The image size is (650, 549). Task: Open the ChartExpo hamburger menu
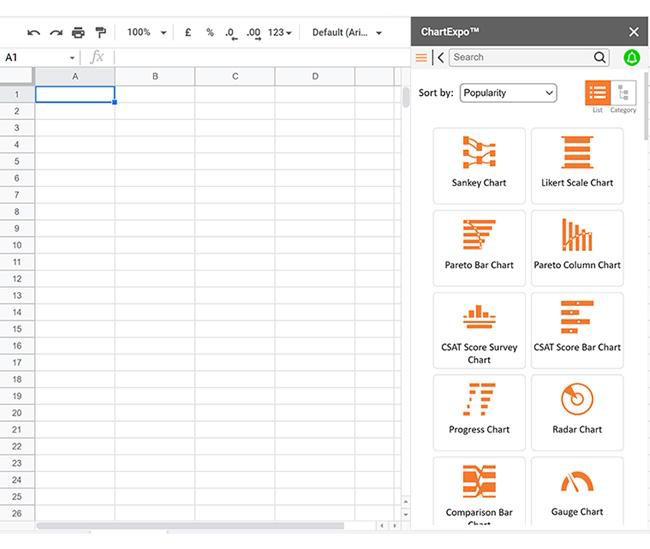421,58
